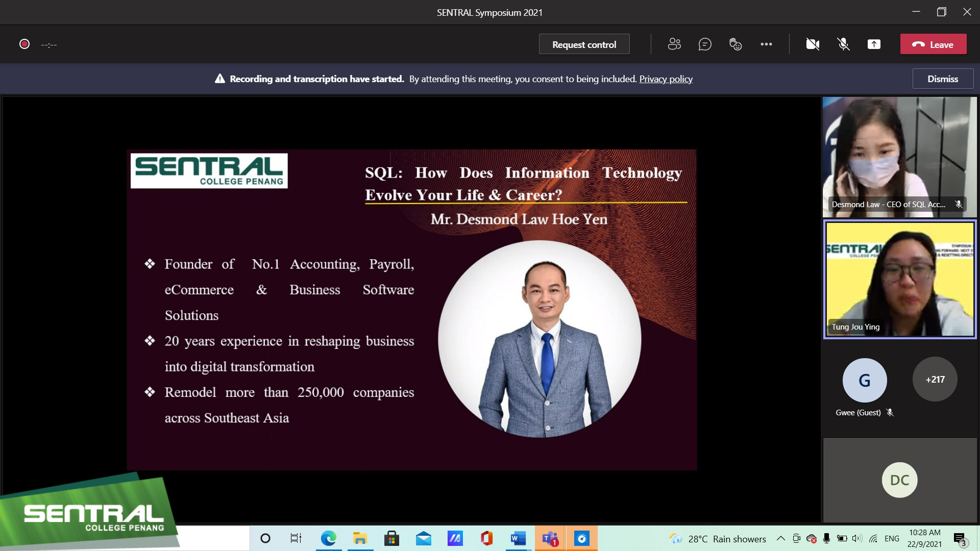Switch to Word in taskbar
Image resolution: width=980 pixels, height=551 pixels.
(x=518, y=538)
